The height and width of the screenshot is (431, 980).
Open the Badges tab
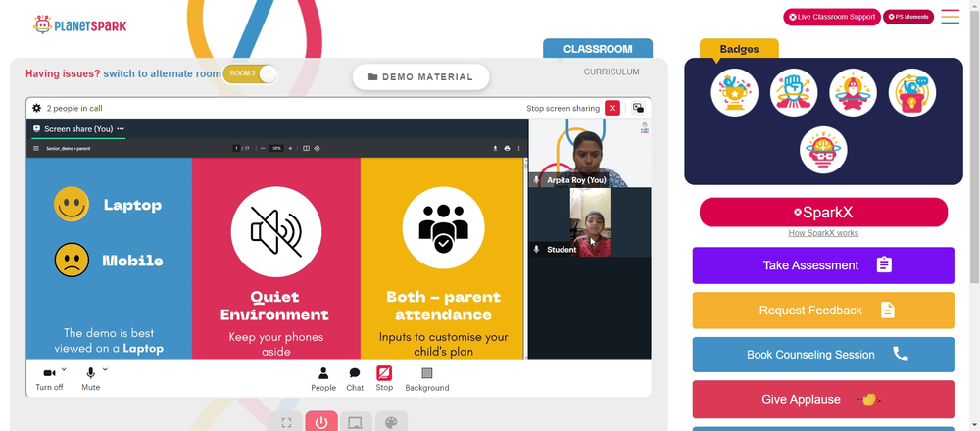(739, 49)
